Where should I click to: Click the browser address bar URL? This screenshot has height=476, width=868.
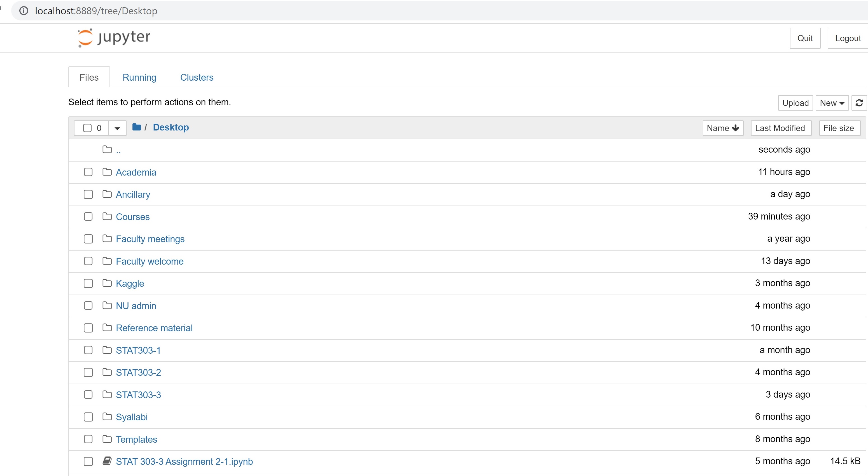coord(96,11)
